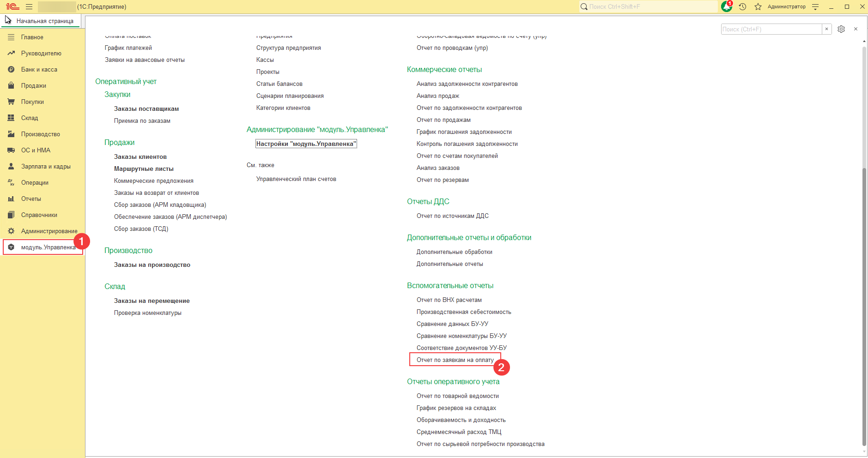Open Структура предприятия
This screenshot has width=868, height=458.
[x=289, y=48]
